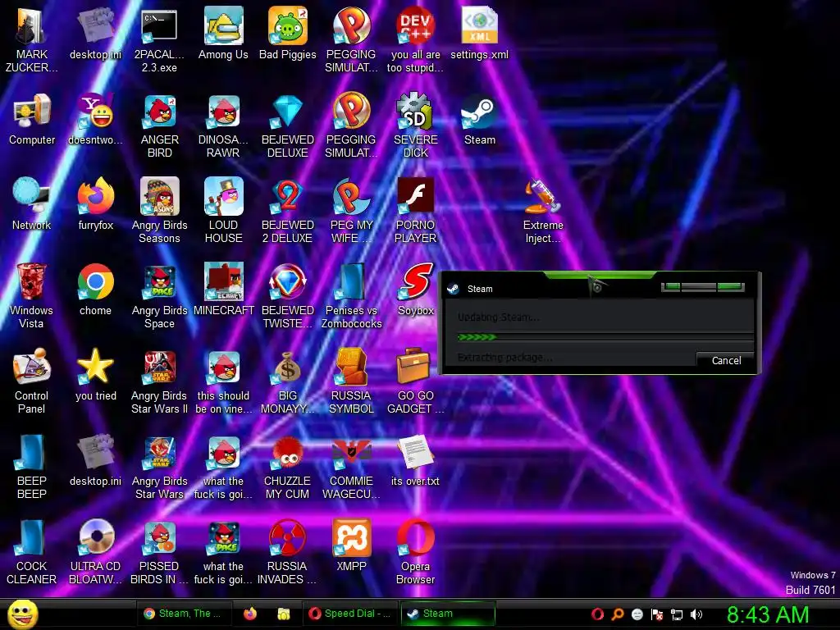
Task: Open the GO GO GADGET briefcase icon
Action: [416, 381]
